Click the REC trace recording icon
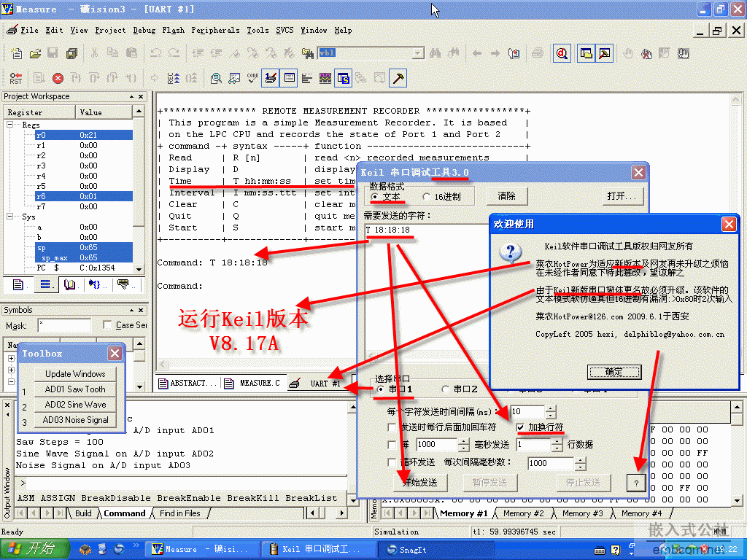Image resolution: width=747 pixels, height=560 pixels. tap(173, 78)
